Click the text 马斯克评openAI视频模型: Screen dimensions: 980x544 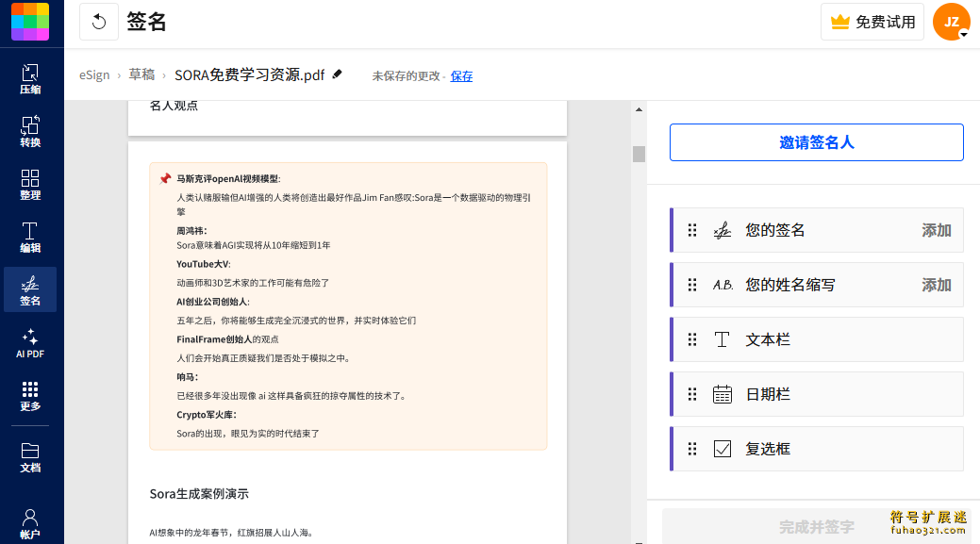228,178
